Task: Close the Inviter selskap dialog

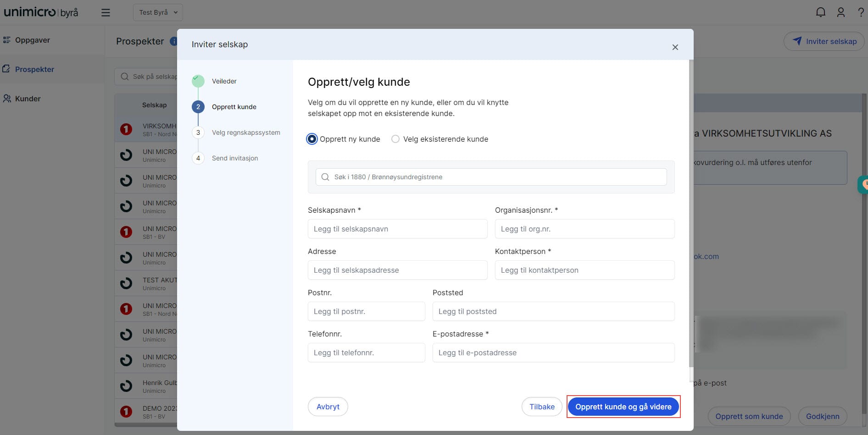Action: [675, 47]
